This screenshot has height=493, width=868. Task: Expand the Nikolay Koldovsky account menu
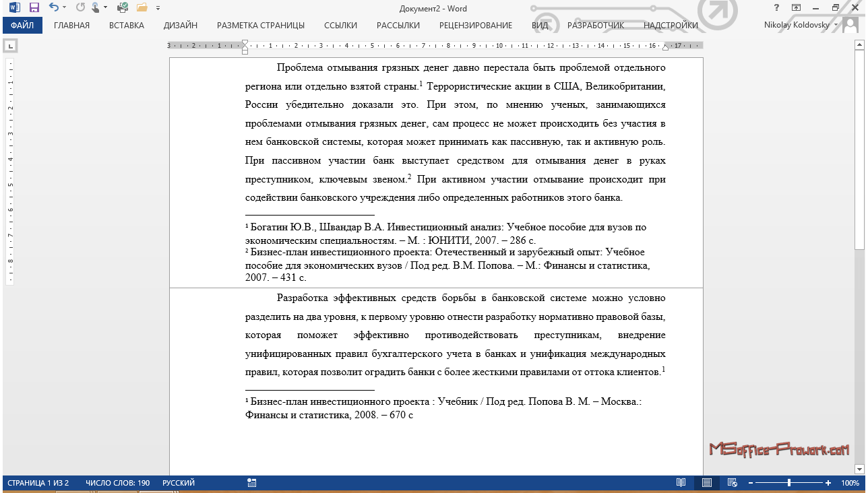pos(836,25)
